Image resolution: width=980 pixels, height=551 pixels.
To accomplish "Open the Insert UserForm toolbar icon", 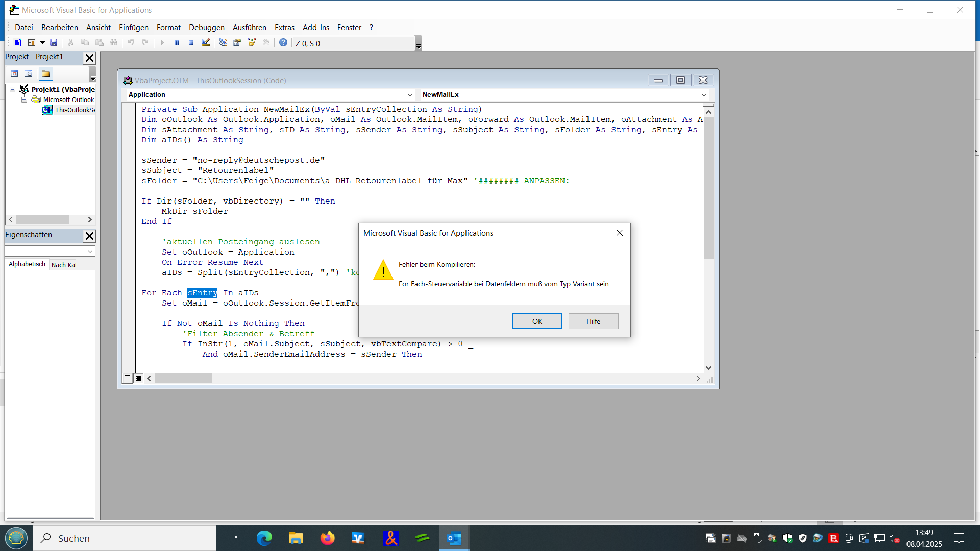I will tap(32, 43).
